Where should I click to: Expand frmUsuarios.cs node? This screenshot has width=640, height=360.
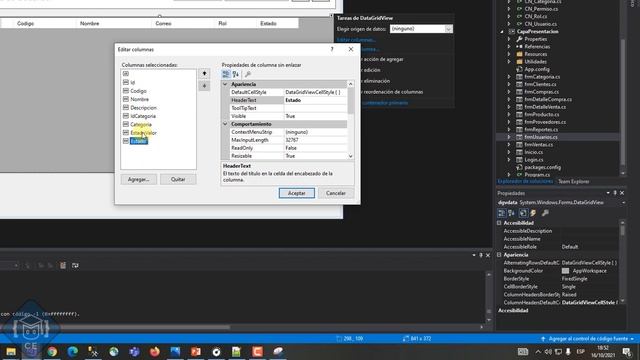(x=509, y=137)
